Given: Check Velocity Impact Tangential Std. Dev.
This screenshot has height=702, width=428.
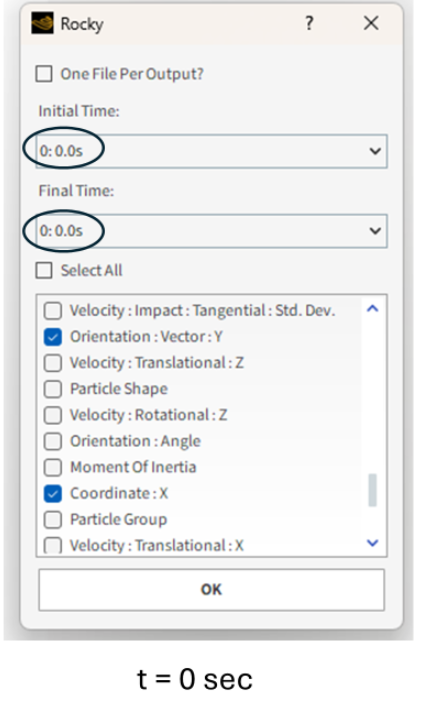Looking at the screenshot, I should coord(53,310).
